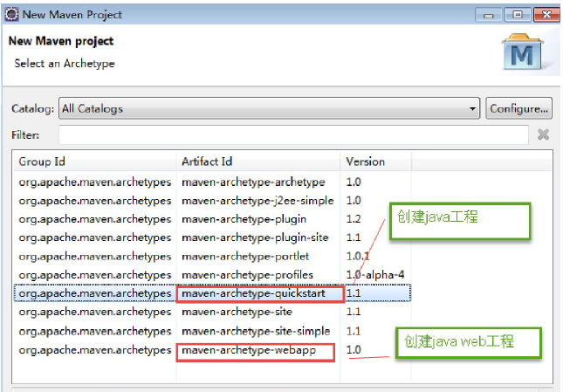Select the maven-archetype-plugin-site row
This screenshot has width=563, height=392.
[x=212, y=237]
